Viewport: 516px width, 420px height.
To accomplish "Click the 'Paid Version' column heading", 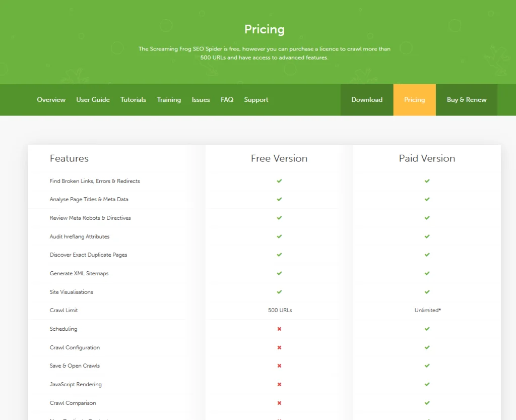I will [x=427, y=158].
